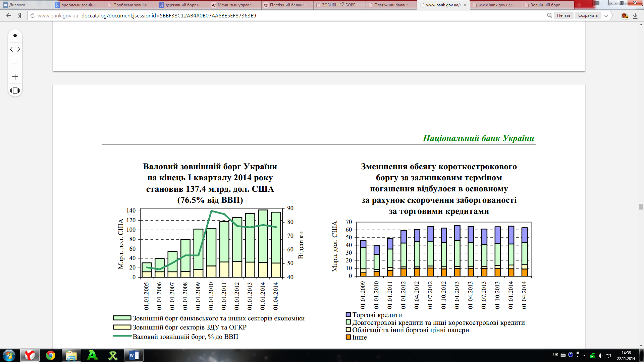This screenshot has width=644, height=362.
Task: Switch to the ЗОВНІШНІЙ БОРГ tab
Action: coord(339,5)
